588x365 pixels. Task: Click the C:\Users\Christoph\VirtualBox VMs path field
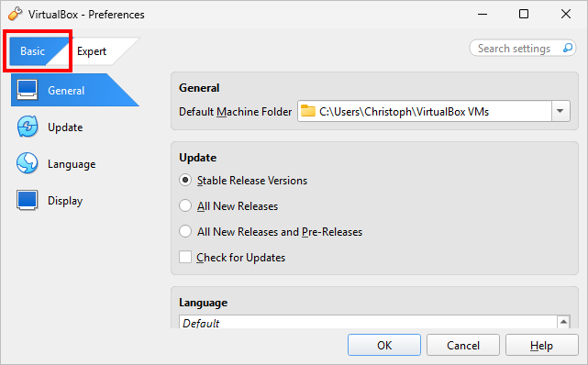coord(425,111)
